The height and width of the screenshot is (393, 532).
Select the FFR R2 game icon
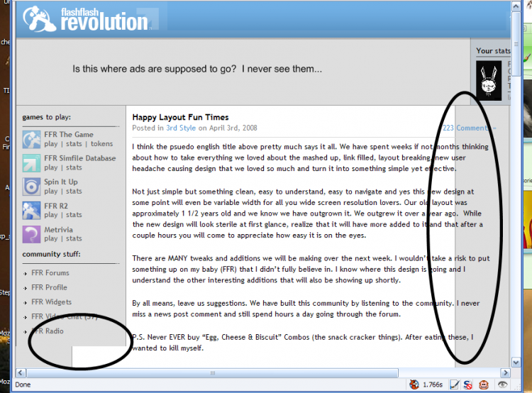(32, 210)
